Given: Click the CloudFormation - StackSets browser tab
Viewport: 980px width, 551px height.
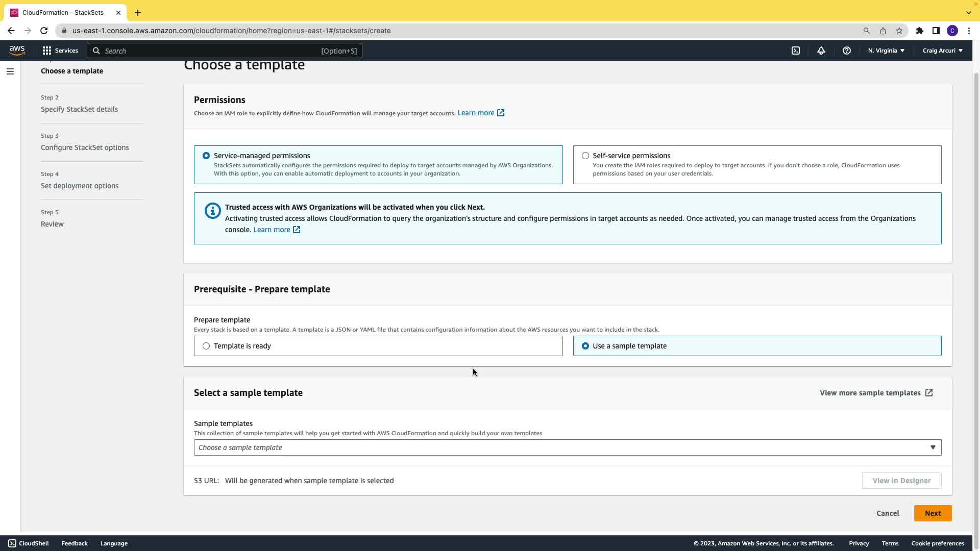Looking at the screenshot, I should click(63, 12).
